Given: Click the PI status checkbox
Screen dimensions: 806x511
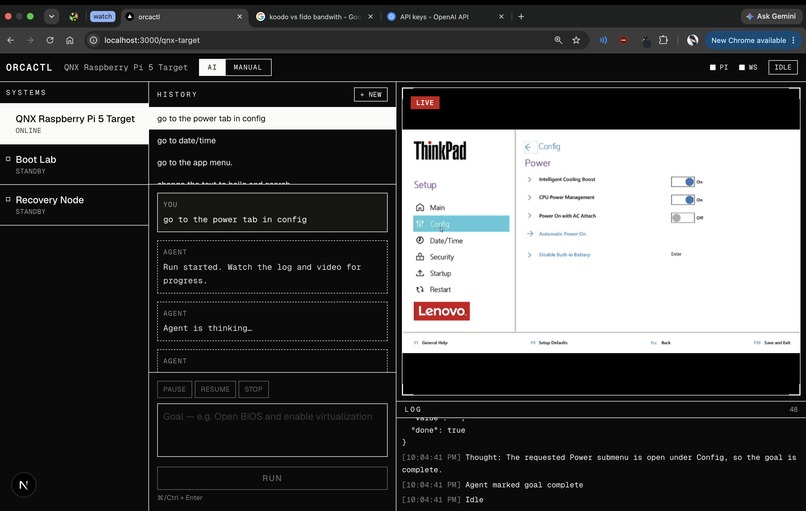Looking at the screenshot, I should pos(712,67).
